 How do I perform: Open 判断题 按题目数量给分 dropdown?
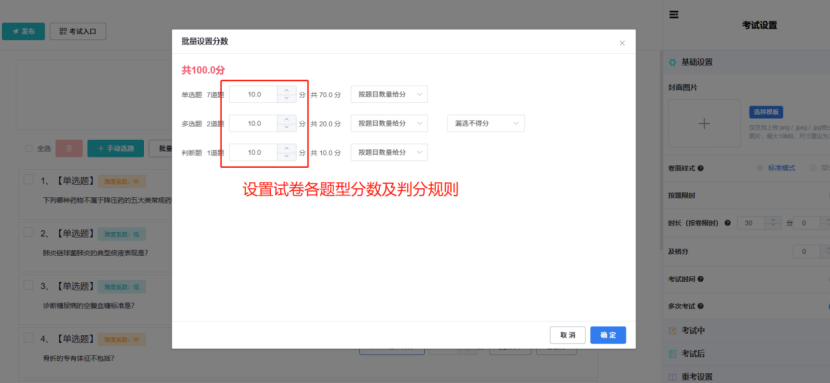389,152
